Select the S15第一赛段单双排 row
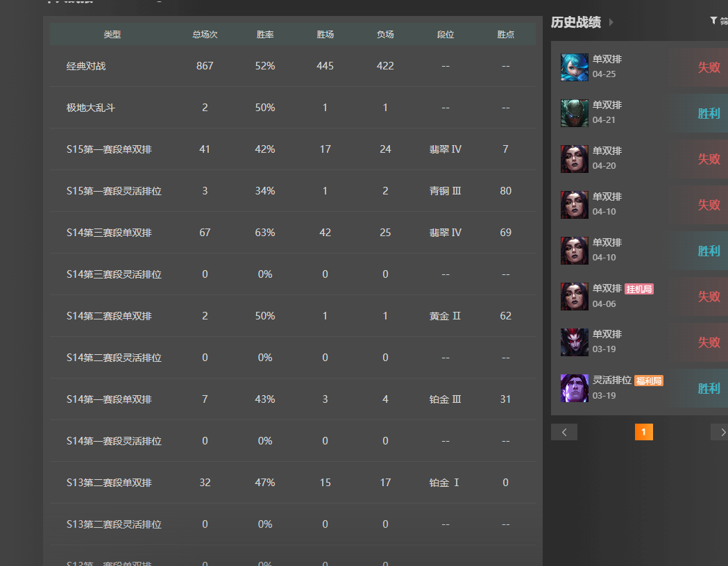The image size is (728, 566). [x=293, y=149]
